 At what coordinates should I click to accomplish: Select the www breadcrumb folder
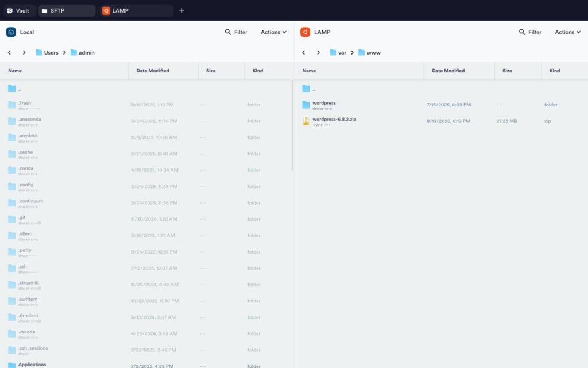369,52
